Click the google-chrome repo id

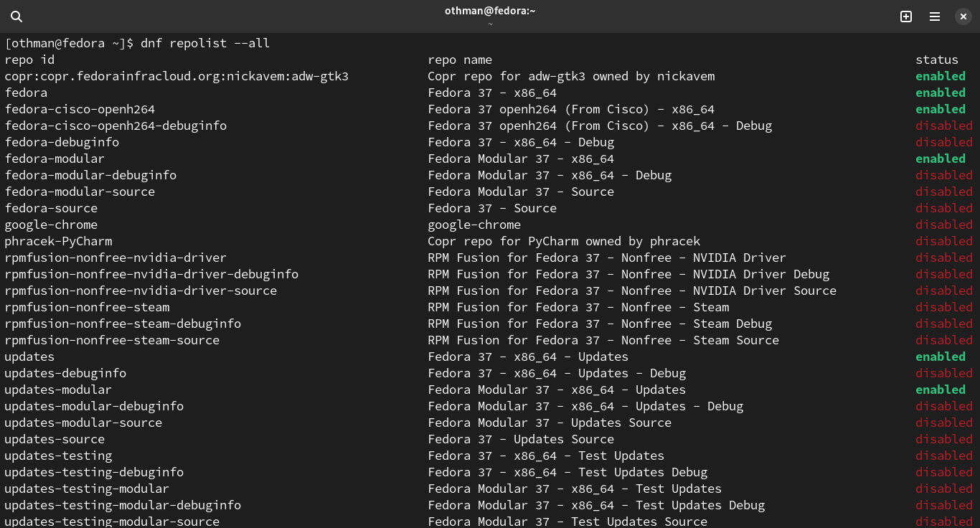click(51, 225)
